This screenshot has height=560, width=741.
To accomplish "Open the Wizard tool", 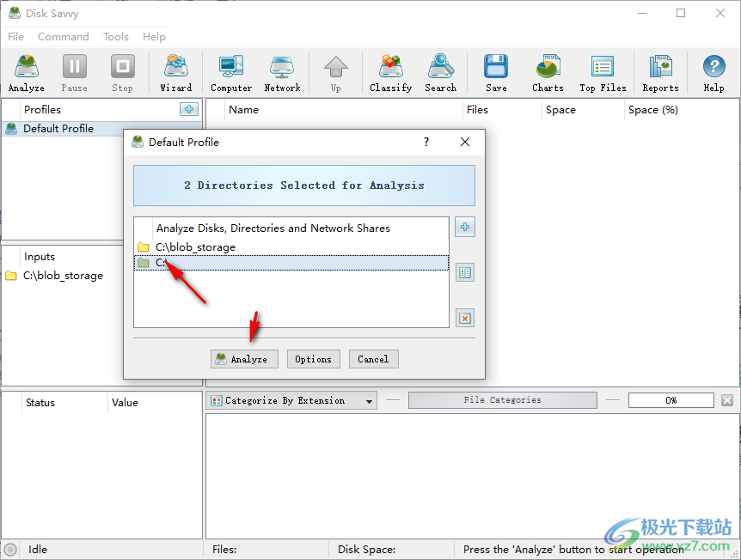I will click(176, 73).
